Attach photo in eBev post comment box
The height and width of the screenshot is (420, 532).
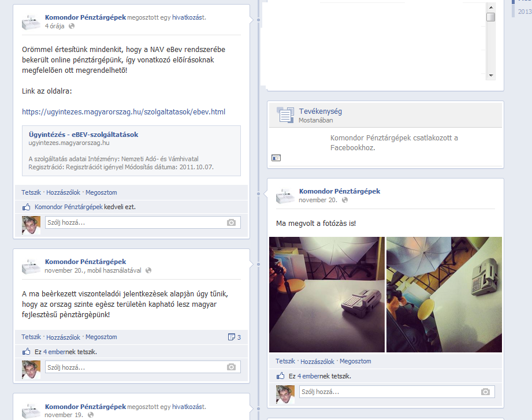point(232,222)
